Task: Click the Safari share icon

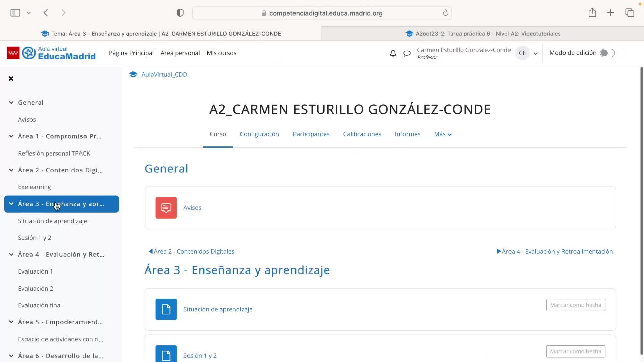Action: point(592,13)
